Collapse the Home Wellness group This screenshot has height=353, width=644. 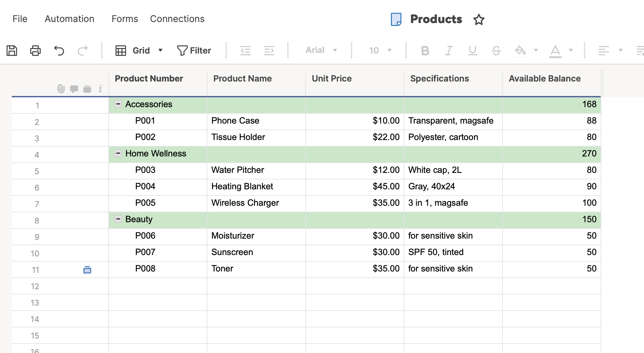click(x=118, y=153)
